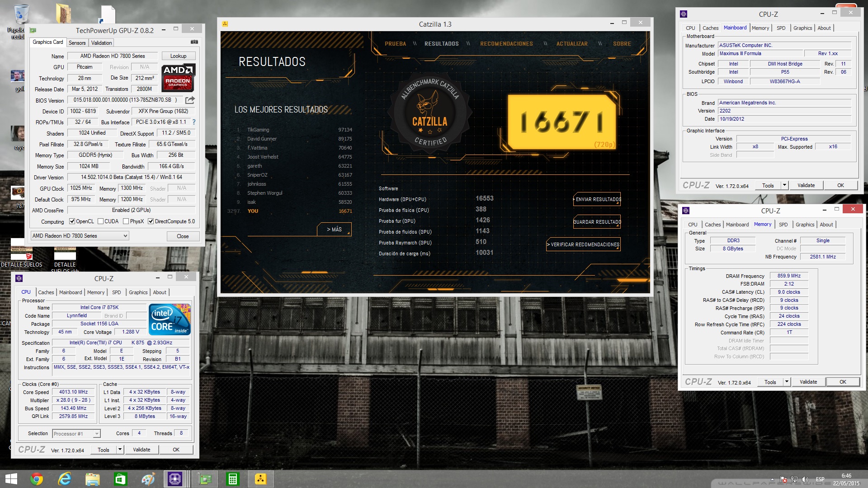The height and width of the screenshot is (488, 868).
Task: Click the GPU Name field in GPU-Z
Action: (113, 56)
